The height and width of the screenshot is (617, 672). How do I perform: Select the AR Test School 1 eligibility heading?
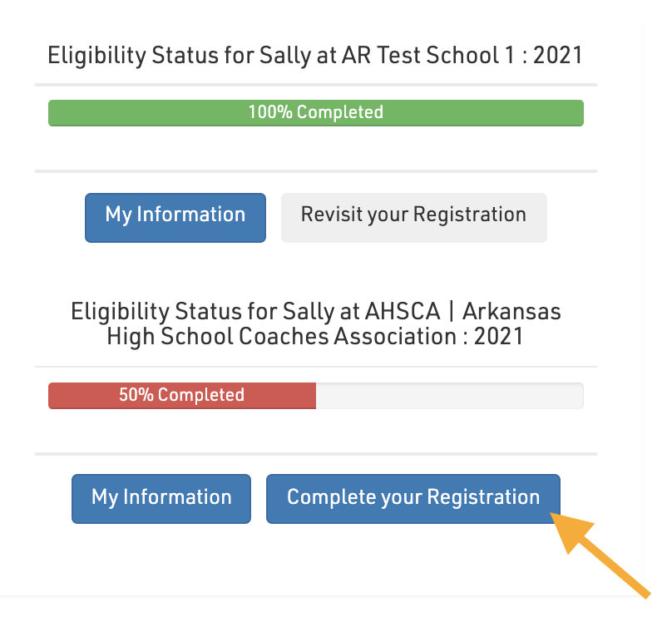[x=315, y=56]
